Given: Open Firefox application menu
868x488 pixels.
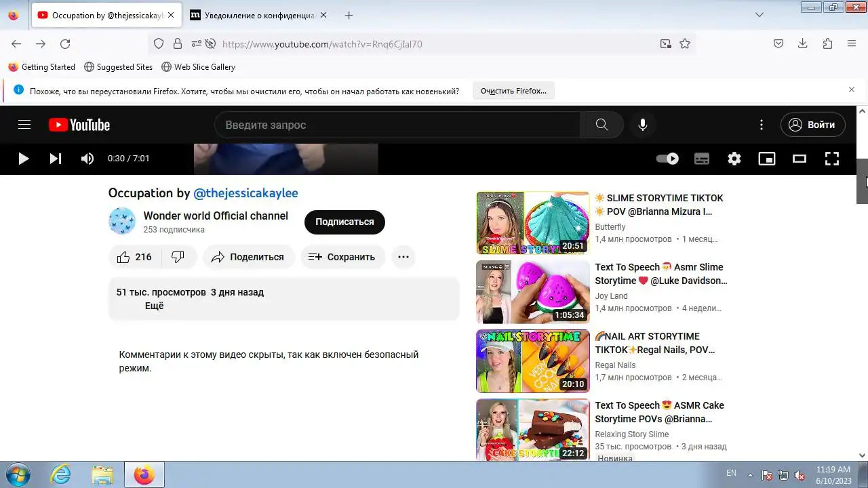Looking at the screenshot, I should 852,43.
